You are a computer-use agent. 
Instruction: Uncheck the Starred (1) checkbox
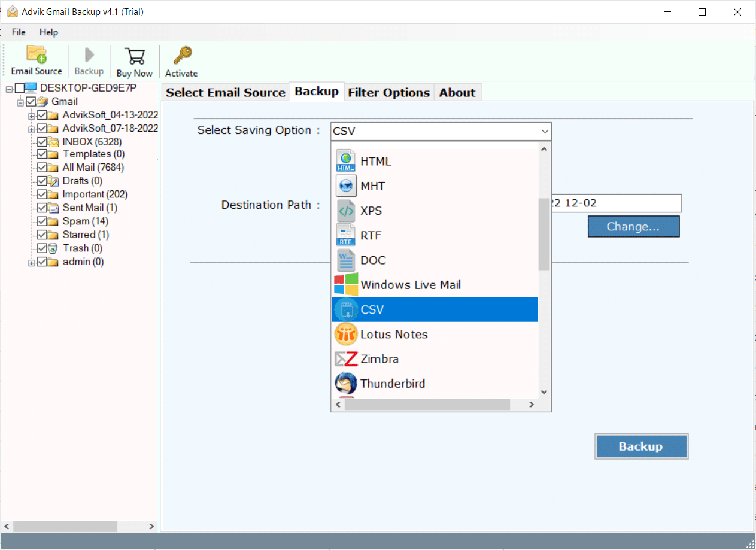(x=42, y=235)
